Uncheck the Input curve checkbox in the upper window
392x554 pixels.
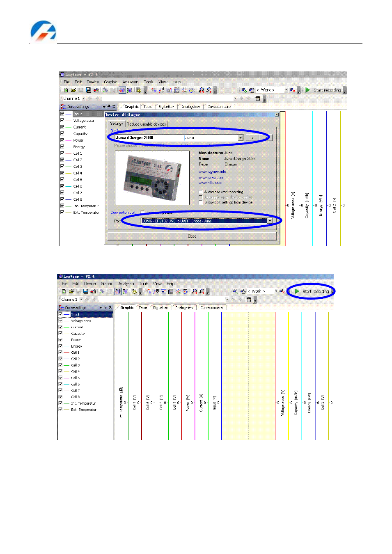point(62,114)
